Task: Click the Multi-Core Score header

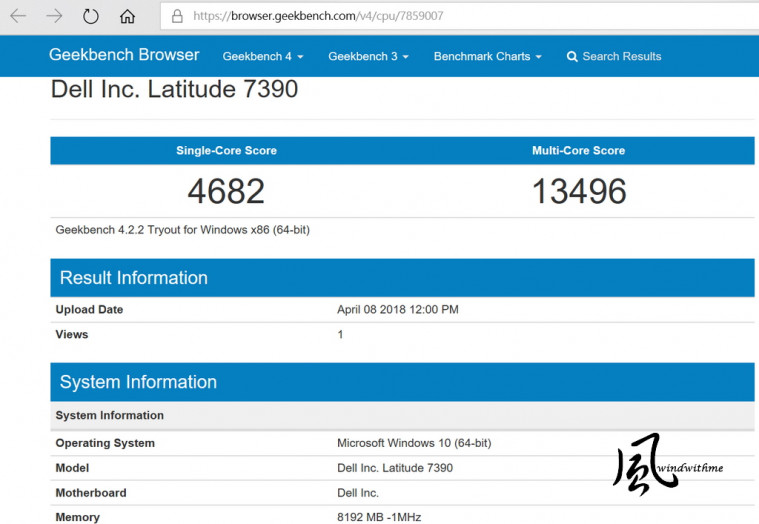Action: pyautogui.click(x=578, y=151)
